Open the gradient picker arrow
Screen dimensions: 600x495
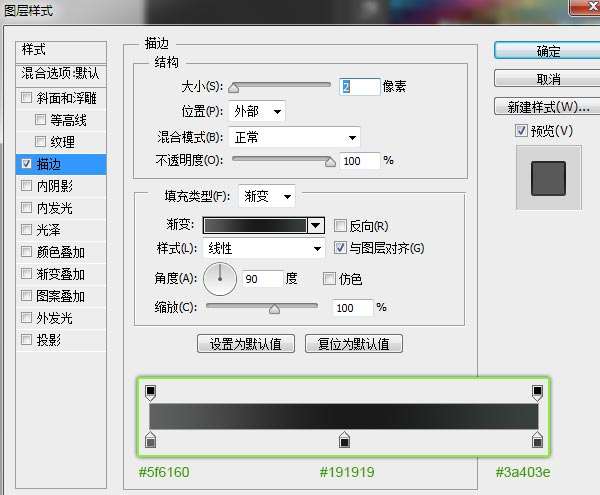click(316, 226)
